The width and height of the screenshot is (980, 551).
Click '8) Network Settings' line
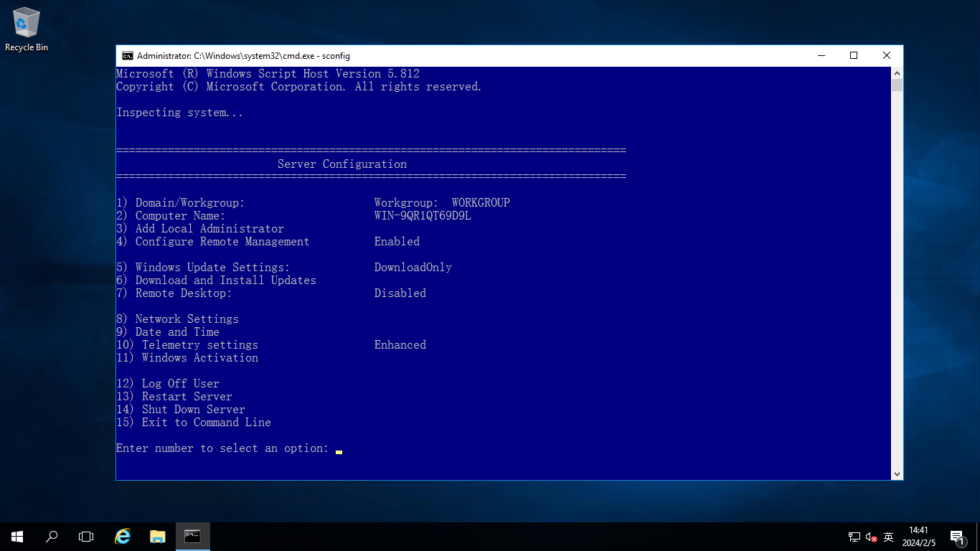click(177, 319)
